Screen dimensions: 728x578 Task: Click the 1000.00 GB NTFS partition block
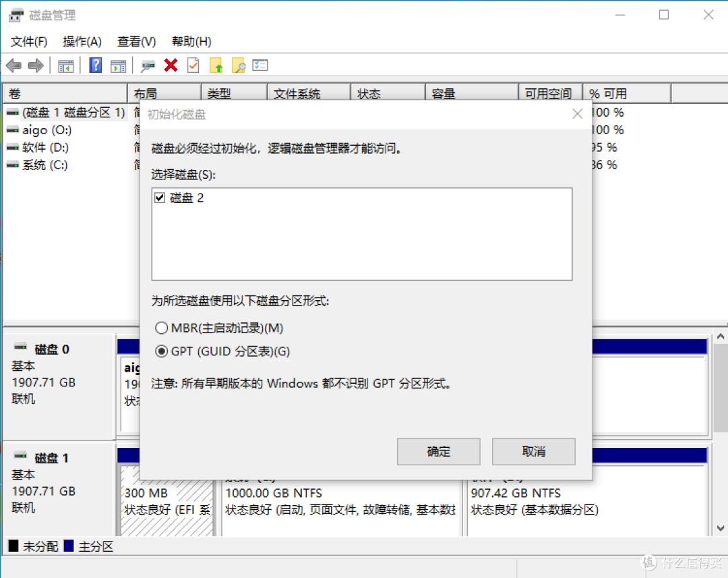tap(340, 502)
